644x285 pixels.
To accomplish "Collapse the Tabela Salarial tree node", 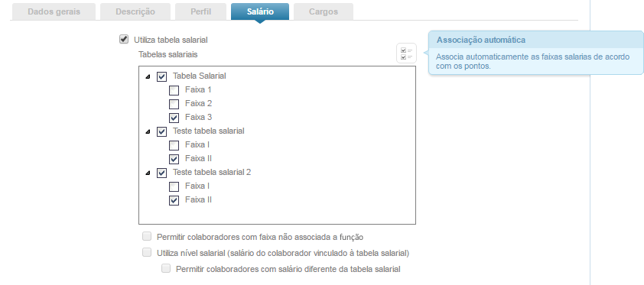I will 148,76.
